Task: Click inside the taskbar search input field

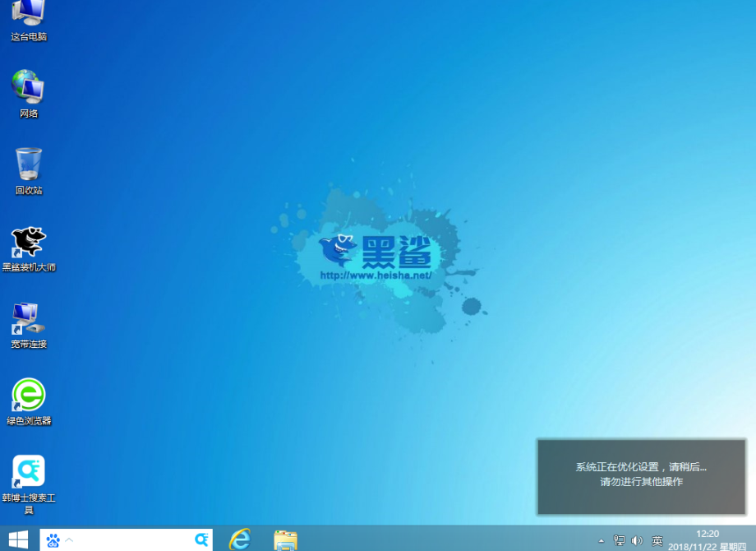Action: point(131,540)
